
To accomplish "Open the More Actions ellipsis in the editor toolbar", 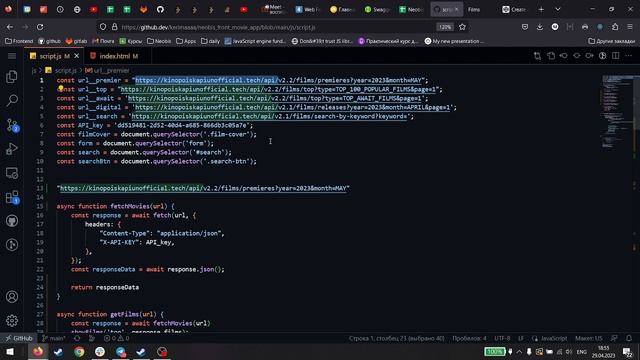I will pos(629,56).
